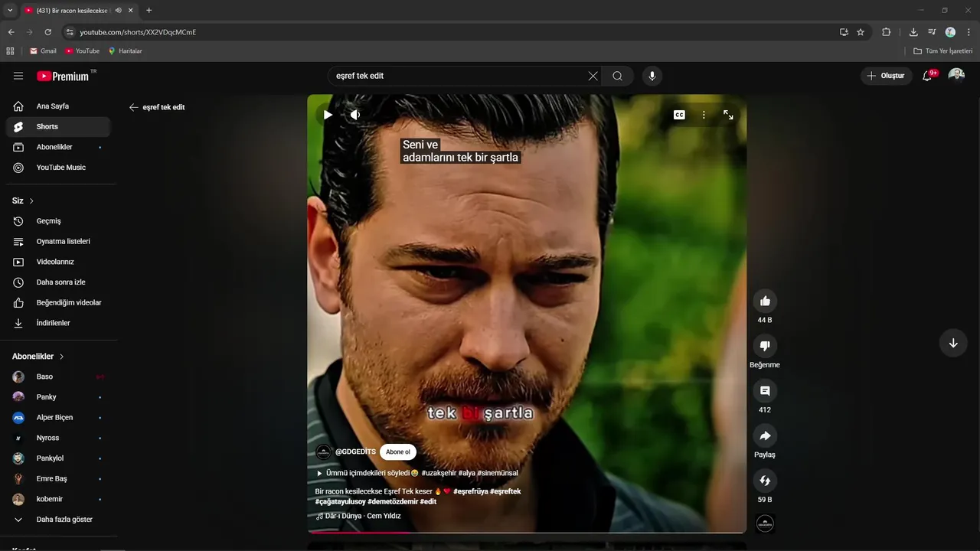Open the related video Ümmü içimdekileri söyledi
Screen dimensions: 980x551
click(x=417, y=473)
